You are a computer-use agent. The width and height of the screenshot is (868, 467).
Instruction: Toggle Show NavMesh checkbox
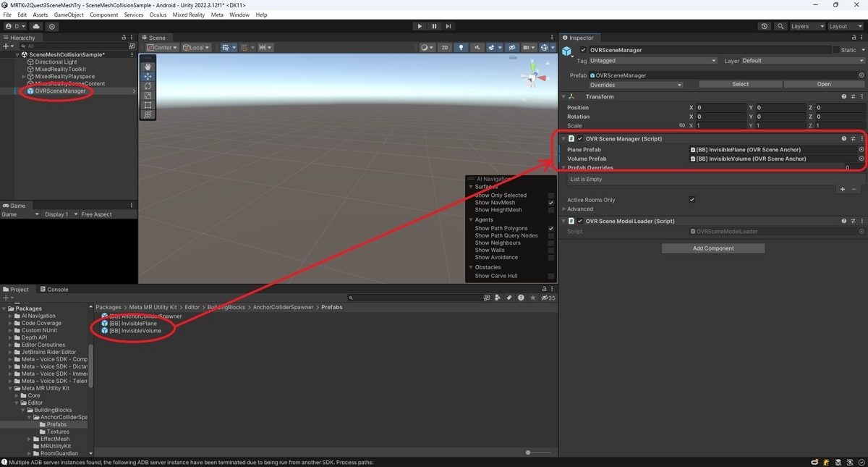click(551, 203)
